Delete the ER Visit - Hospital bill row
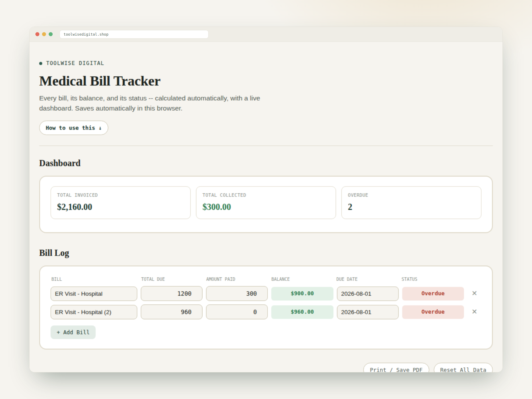 pyautogui.click(x=474, y=293)
